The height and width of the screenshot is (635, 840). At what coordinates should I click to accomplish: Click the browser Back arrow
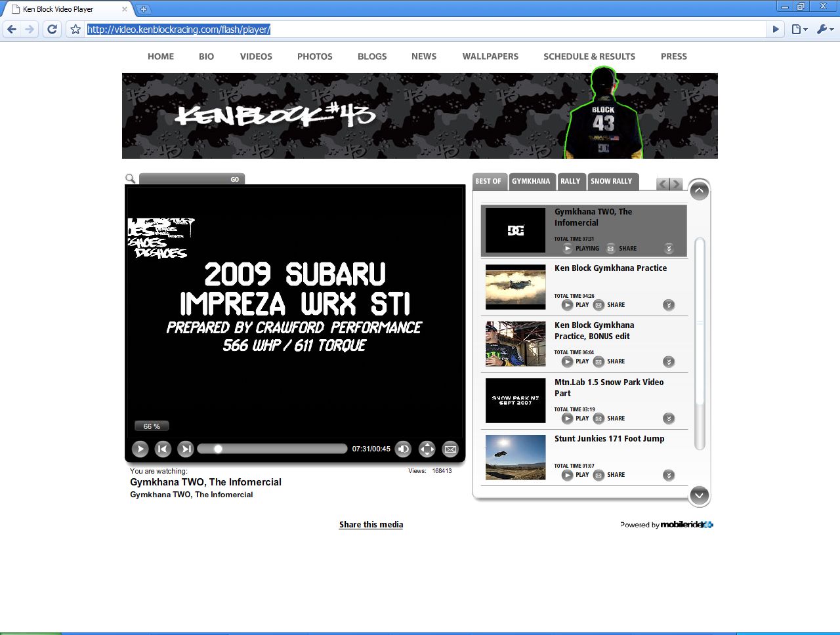tap(12, 29)
